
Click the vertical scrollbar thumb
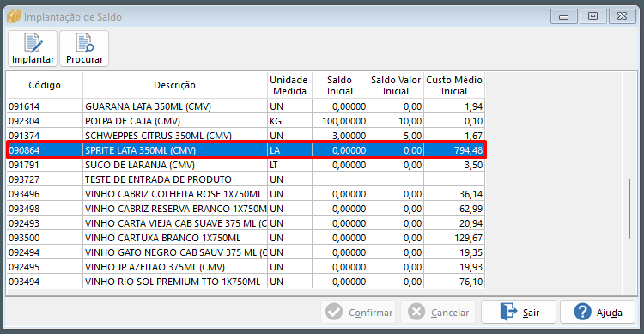coord(629,209)
